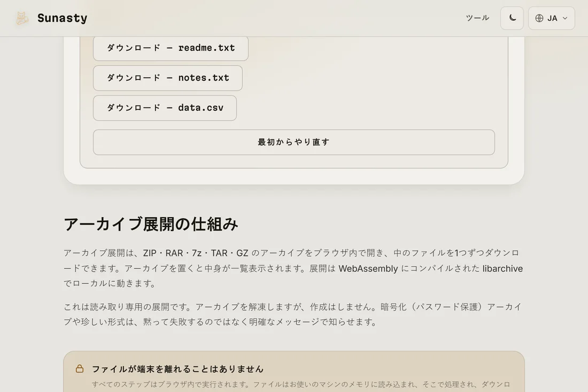
Task: Open the Sunasty home title link
Action: pos(62,18)
